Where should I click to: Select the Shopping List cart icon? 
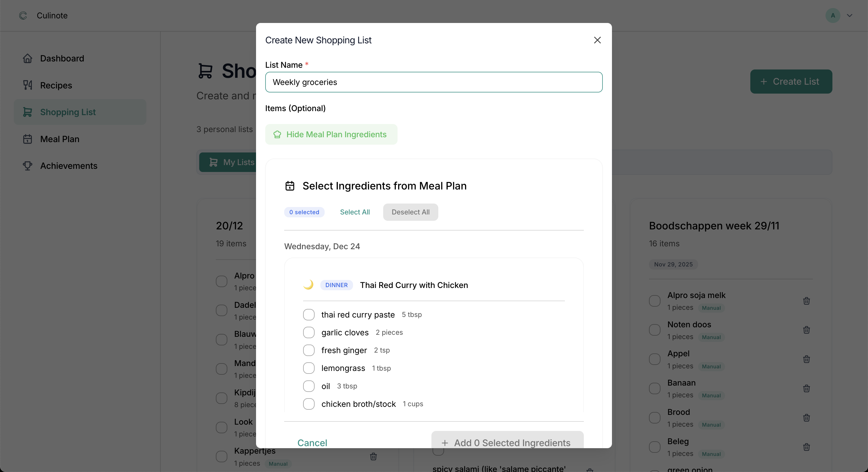click(x=28, y=112)
